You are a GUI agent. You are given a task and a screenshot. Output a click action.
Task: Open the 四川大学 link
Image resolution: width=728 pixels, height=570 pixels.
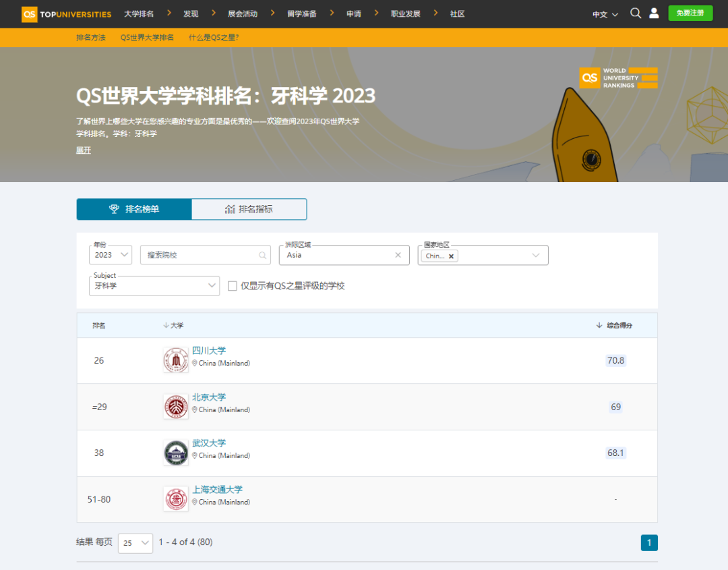tap(209, 351)
